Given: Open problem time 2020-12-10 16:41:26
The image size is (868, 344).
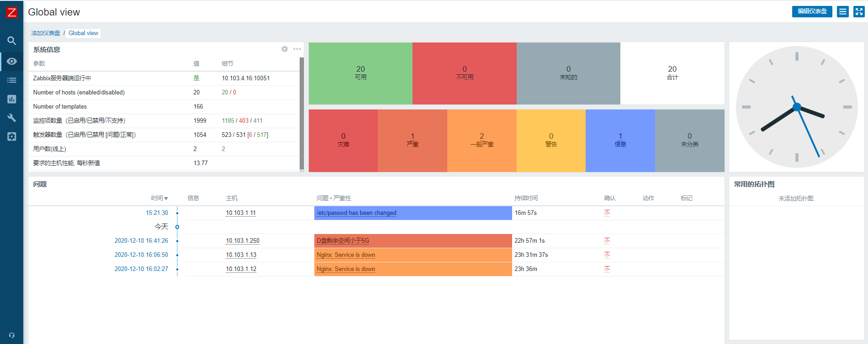Looking at the screenshot, I should 141,241.
